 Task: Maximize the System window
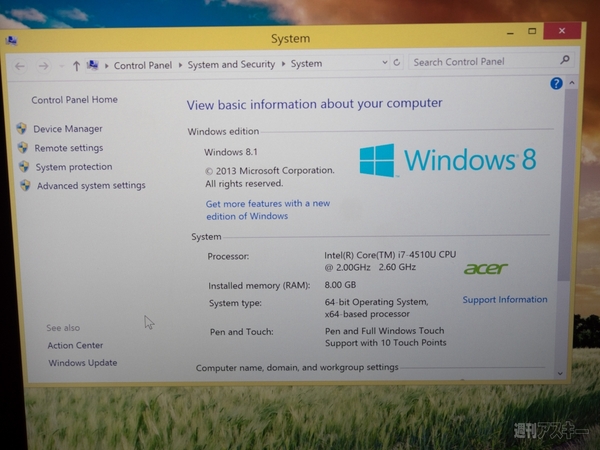click(532, 31)
